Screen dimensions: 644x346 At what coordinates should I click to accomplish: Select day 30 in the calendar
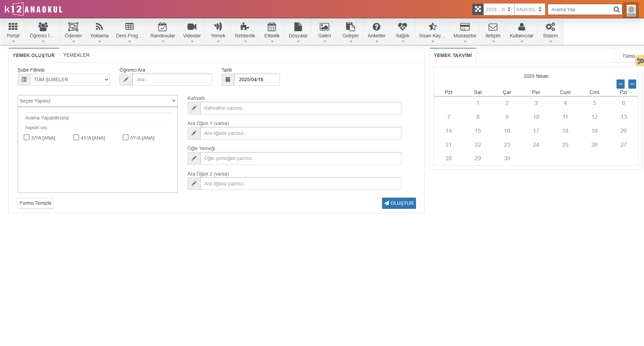pyautogui.click(x=507, y=158)
